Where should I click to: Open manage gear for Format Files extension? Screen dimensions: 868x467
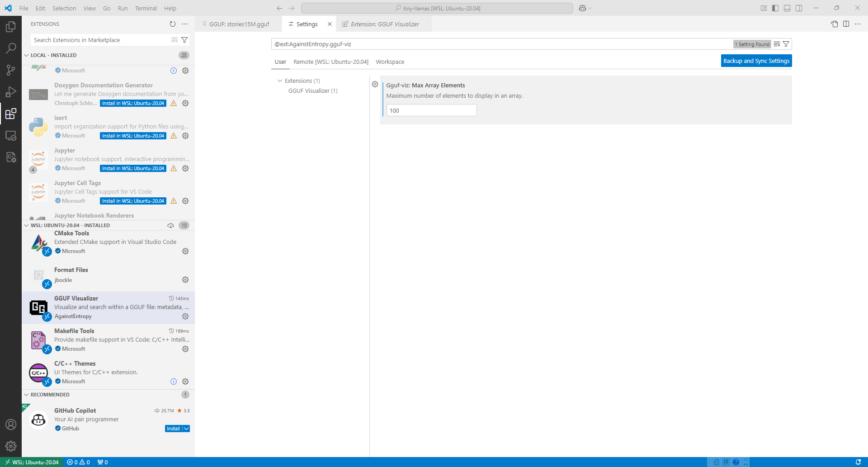(x=185, y=280)
